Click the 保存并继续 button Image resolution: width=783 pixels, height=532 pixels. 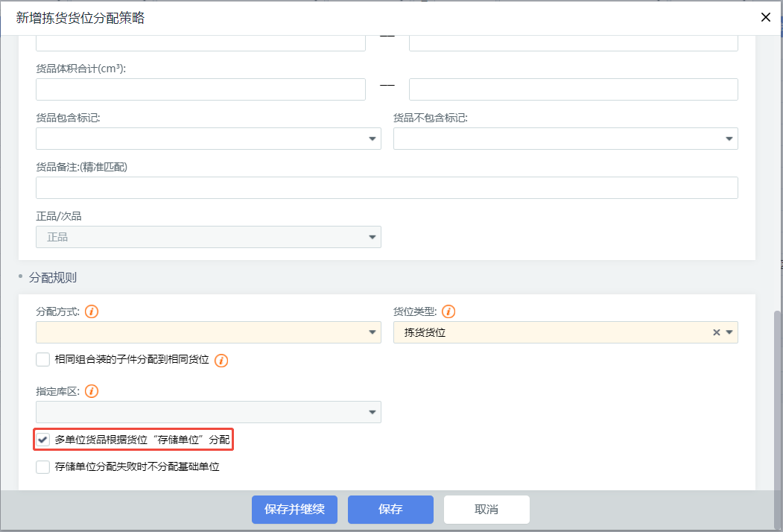coord(294,510)
